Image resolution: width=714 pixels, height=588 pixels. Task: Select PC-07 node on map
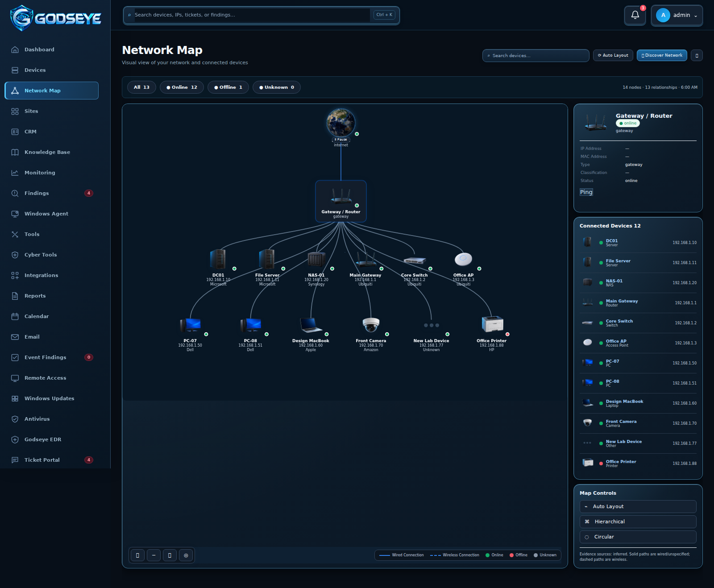190,334
